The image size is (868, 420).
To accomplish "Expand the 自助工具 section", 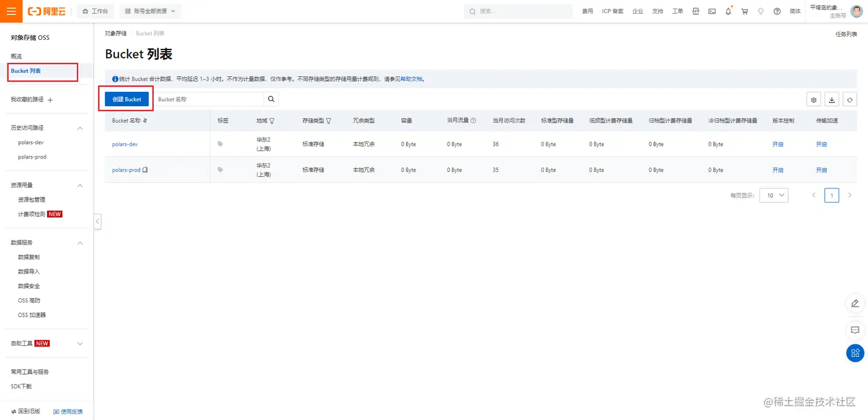I will (80, 344).
